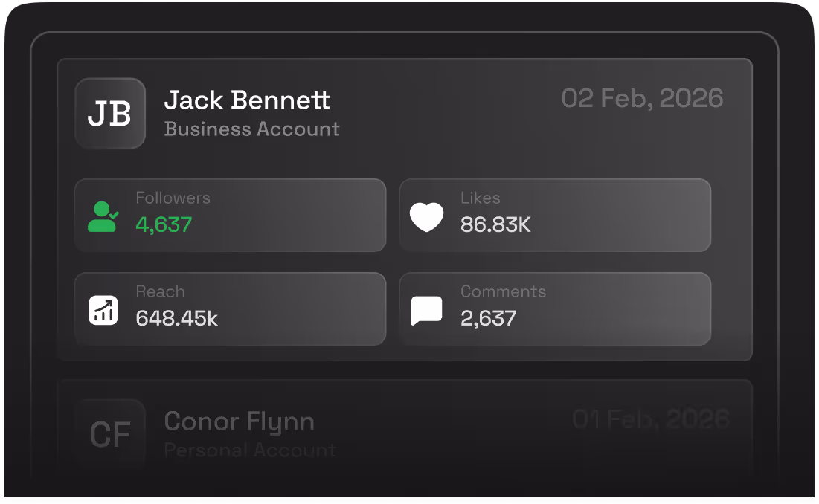Toggle the Followers stat card highlight

pyautogui.click(x=230, y=215)
